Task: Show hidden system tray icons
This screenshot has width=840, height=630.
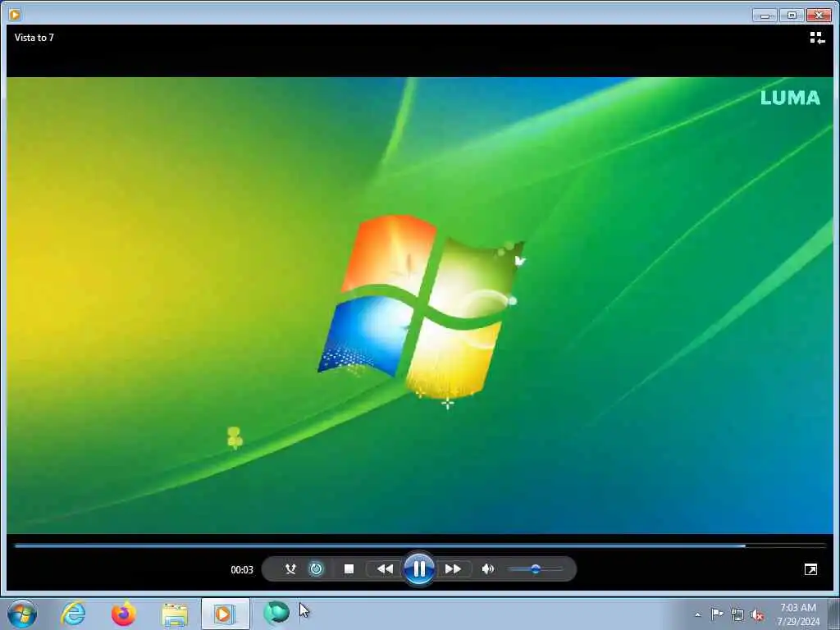Action: [697, 615]
